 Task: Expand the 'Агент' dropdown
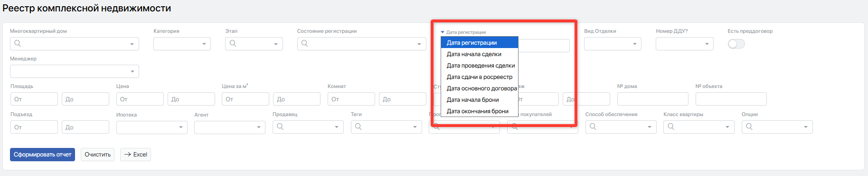tap(230, 127)
